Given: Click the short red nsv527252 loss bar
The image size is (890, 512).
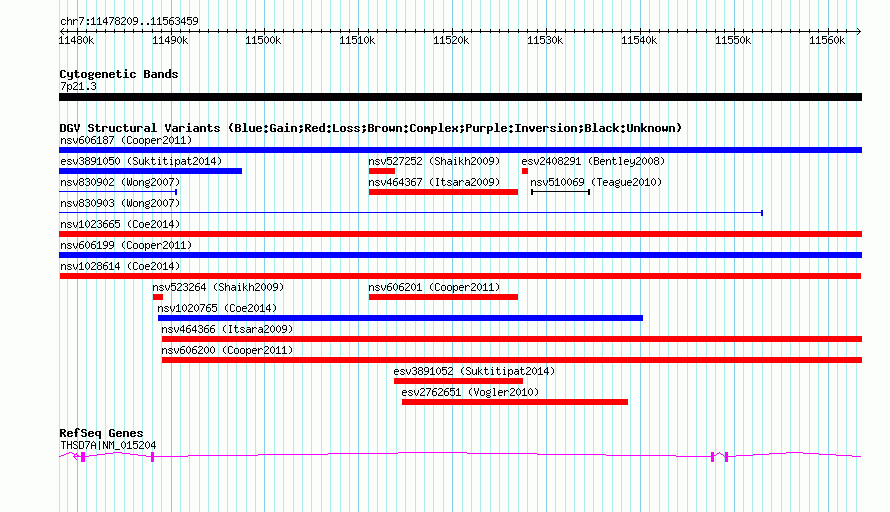Looking at the screenshot, I should pos(381,171).
